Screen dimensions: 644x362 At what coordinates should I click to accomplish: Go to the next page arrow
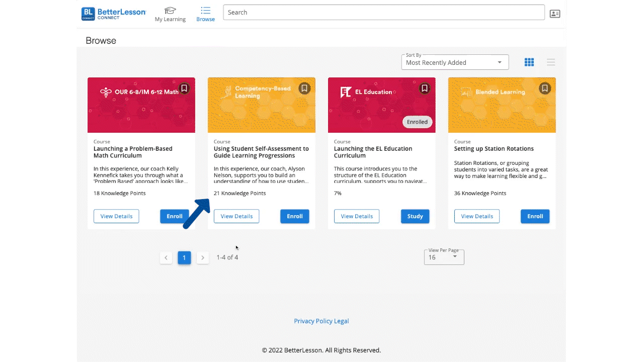[203, 257]
